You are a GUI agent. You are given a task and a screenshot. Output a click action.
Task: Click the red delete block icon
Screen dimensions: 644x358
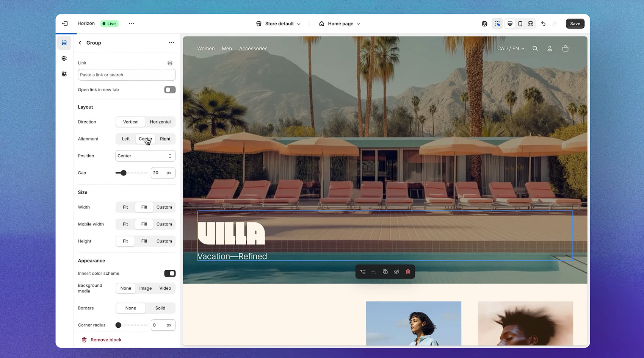point(408,272)
